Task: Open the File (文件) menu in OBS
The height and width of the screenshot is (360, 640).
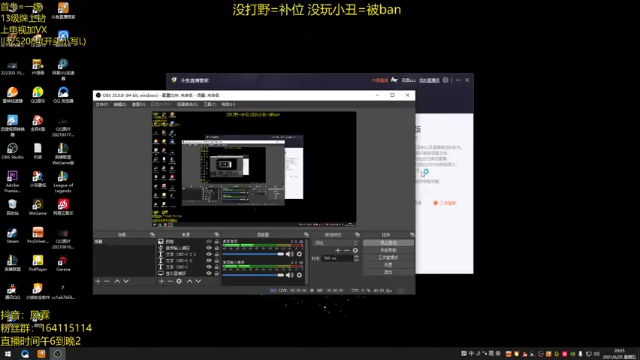Action: [x=102, y=104]
